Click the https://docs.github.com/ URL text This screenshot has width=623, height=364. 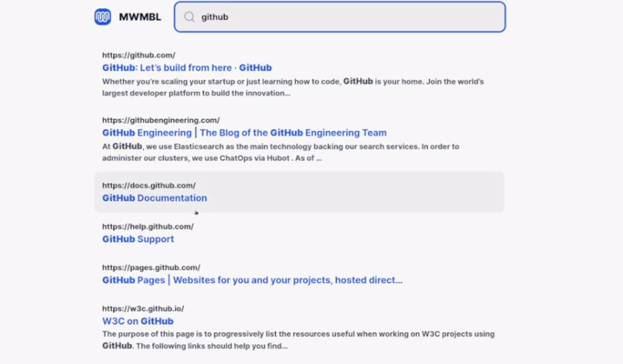[x=149, y=185]
